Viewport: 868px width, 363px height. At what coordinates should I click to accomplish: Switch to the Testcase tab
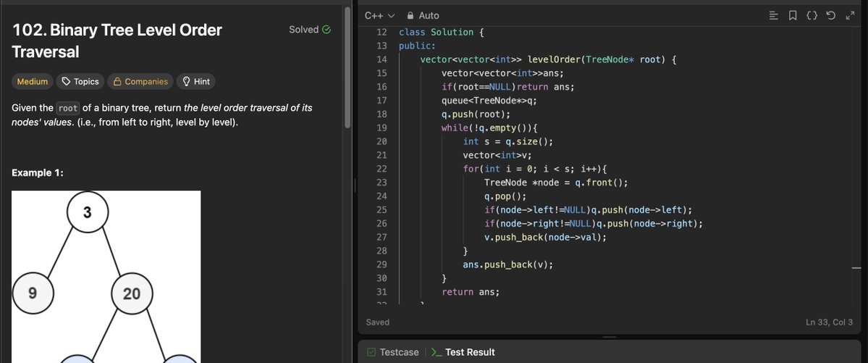pyautogui.click(x=393, y=352)
